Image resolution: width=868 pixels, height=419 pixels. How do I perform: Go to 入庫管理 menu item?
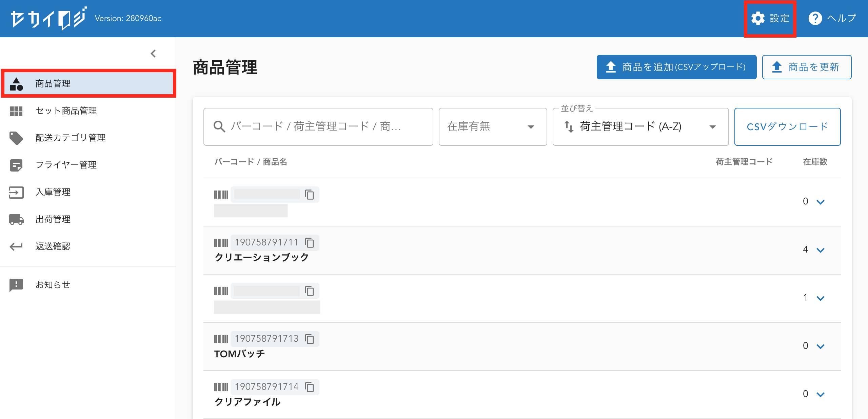tap(53, 192)
